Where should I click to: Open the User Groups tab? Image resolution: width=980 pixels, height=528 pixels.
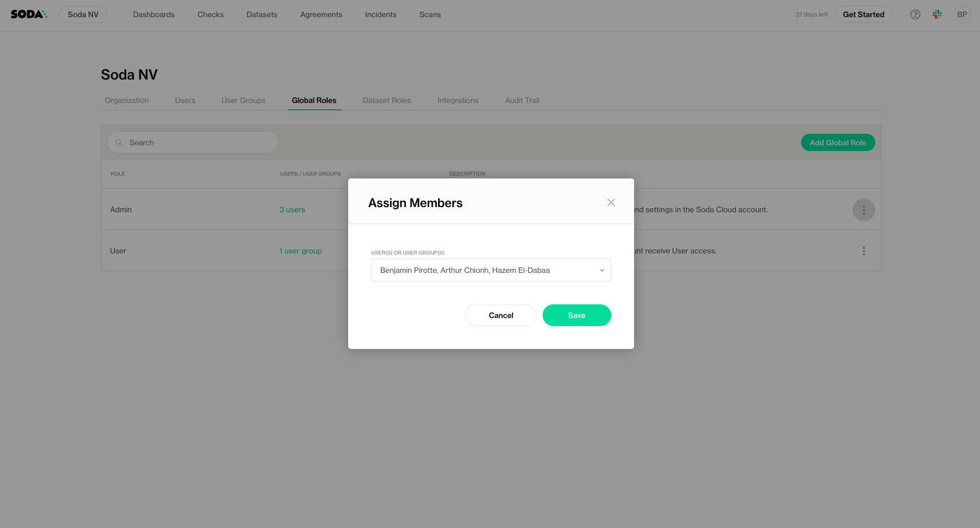point(243,100)
